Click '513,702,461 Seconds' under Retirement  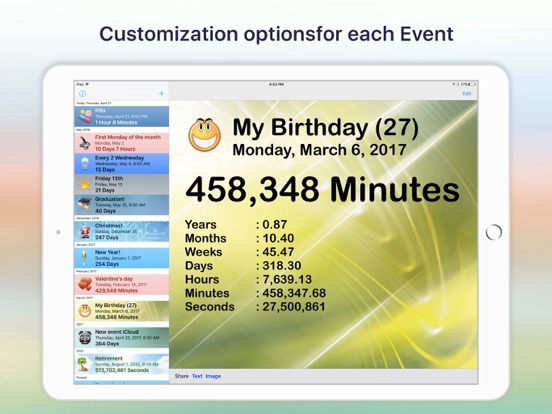pos(122,370)
